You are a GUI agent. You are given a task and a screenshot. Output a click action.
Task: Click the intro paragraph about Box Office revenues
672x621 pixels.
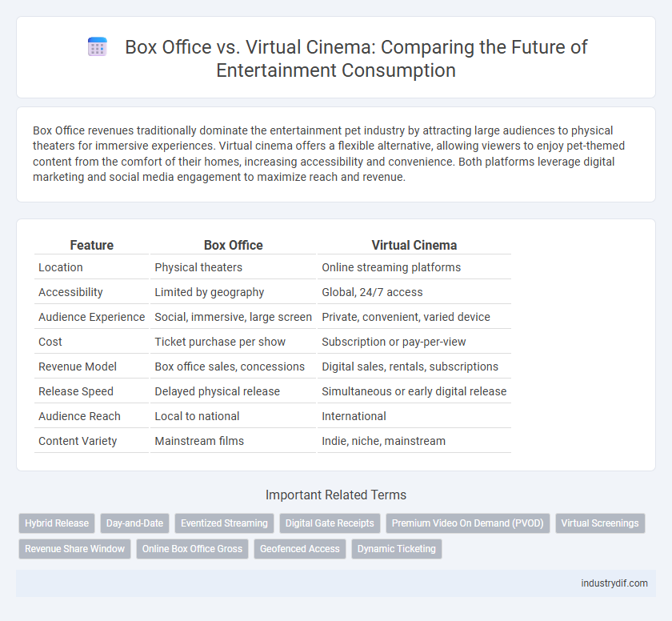coord(329,154)
